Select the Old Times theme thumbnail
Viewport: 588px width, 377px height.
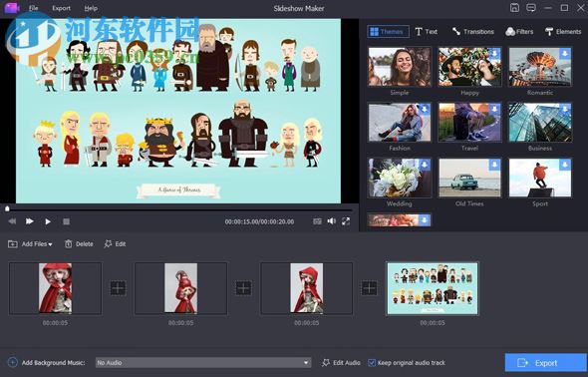pyautogui.click(x=469, y=178)
